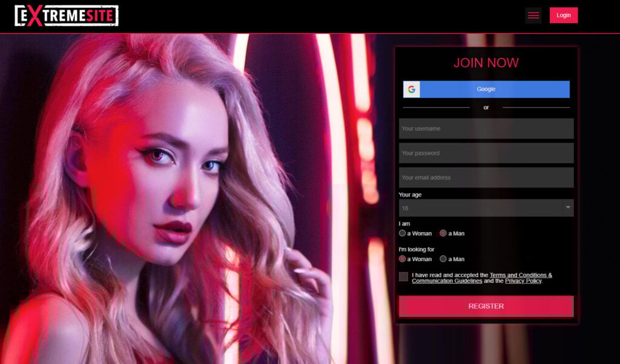Image resolution: width=620 pixels, height=364 pixels.
Task: Choose 'a Woman' under 'I am'
Action: 403,233
